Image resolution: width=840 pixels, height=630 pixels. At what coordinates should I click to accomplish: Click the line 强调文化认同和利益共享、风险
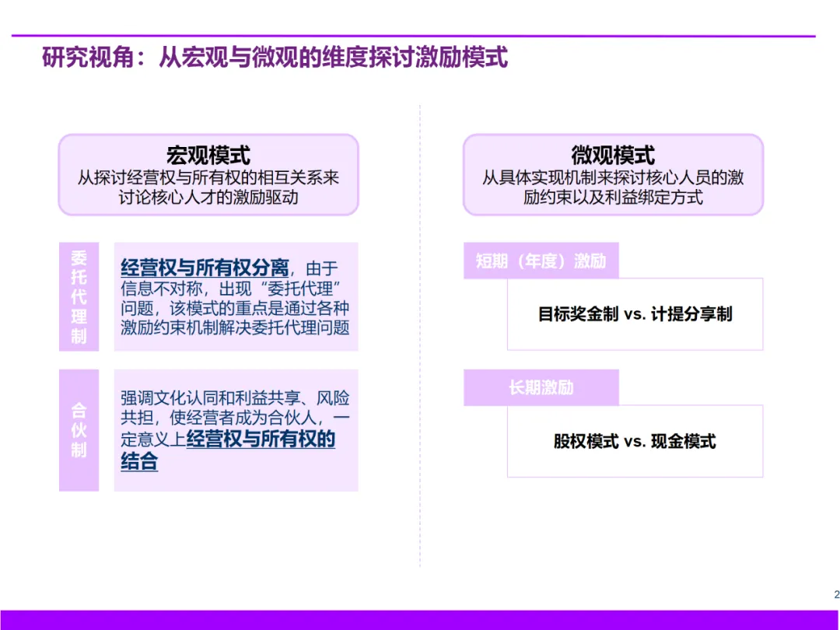pos(235,398)
